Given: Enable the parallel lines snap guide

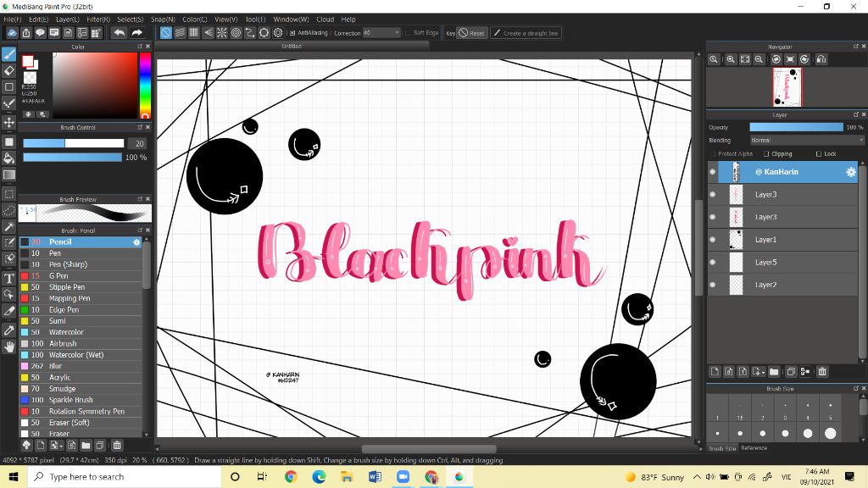Looking at the screenshot, I should click(x=180, y=33).
